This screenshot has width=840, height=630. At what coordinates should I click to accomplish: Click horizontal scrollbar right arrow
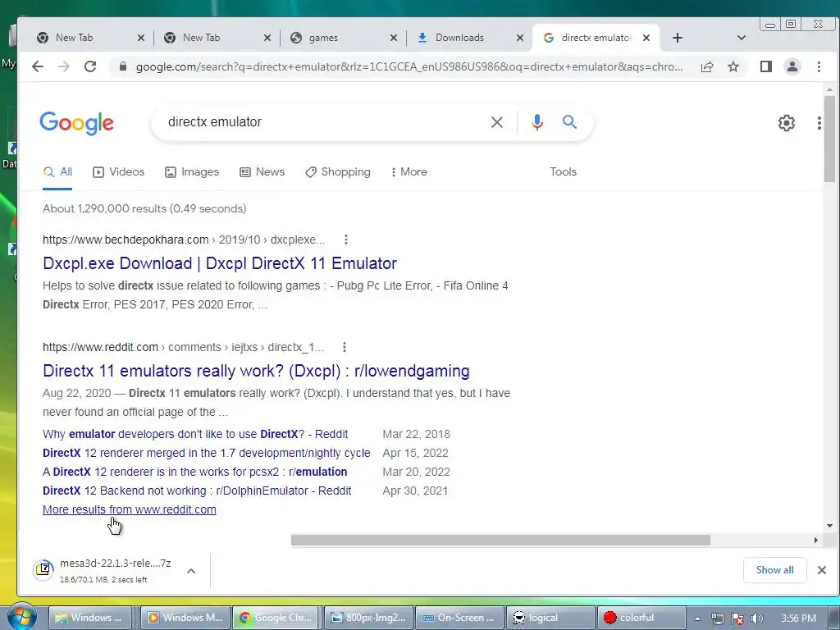(816, 540)
